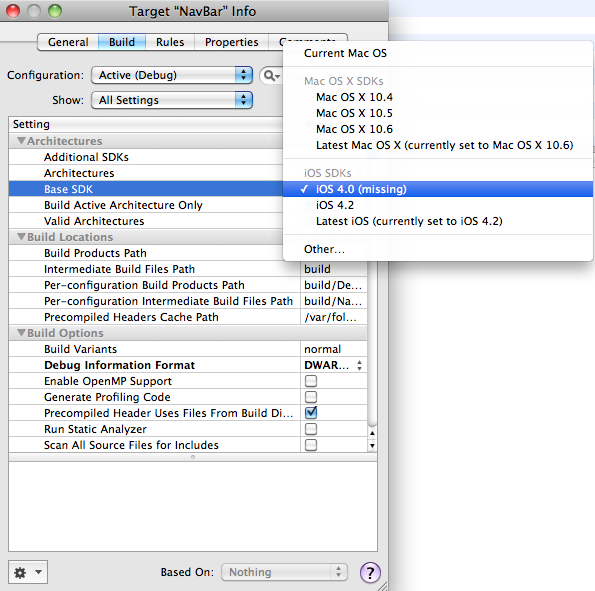Screen dimensions: 595x591
Task: Choose Current Mac OS from SDK menu
Action: 438,53
